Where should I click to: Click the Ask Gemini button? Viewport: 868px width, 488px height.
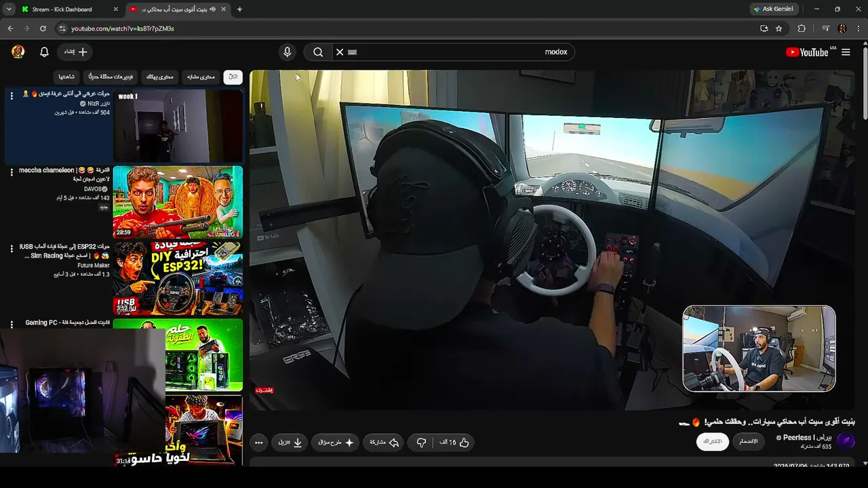tap(773, 9)
